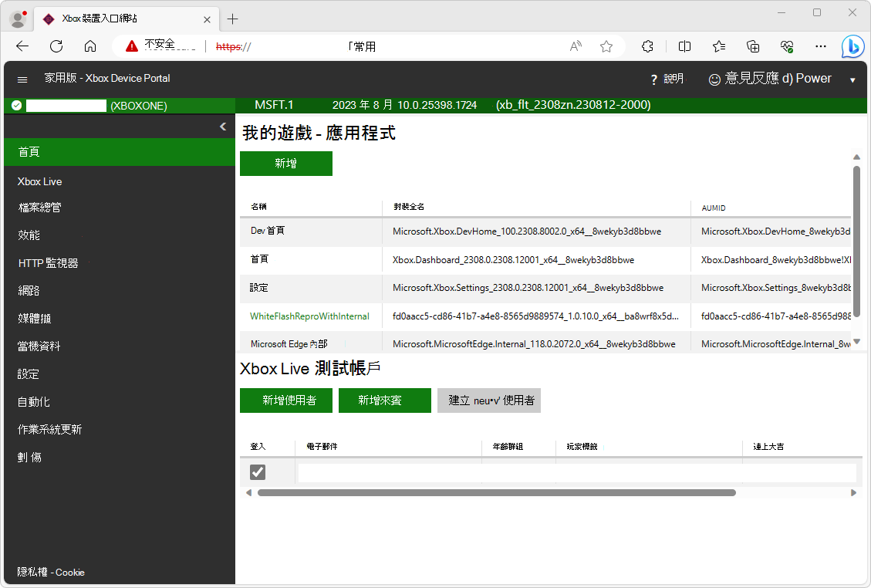
Task: Click the apps list scroll down arrow
Action: click(x=856, y=342)
